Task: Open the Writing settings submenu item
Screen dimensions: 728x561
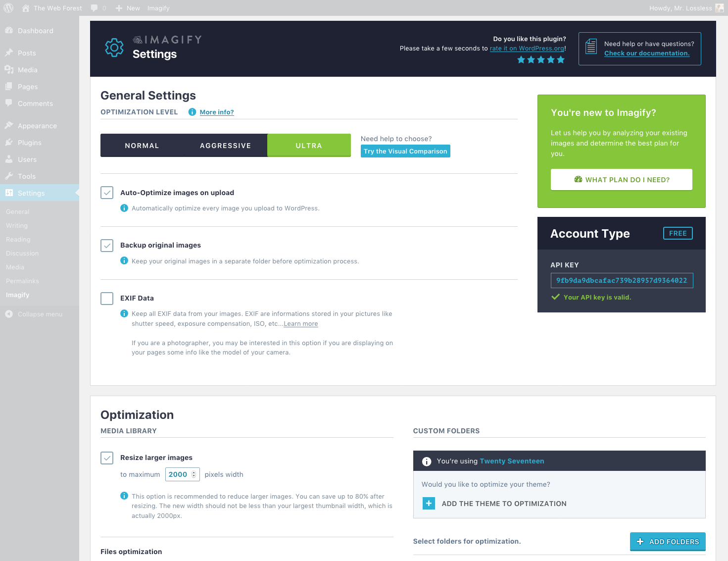Action: coord(17,225)
